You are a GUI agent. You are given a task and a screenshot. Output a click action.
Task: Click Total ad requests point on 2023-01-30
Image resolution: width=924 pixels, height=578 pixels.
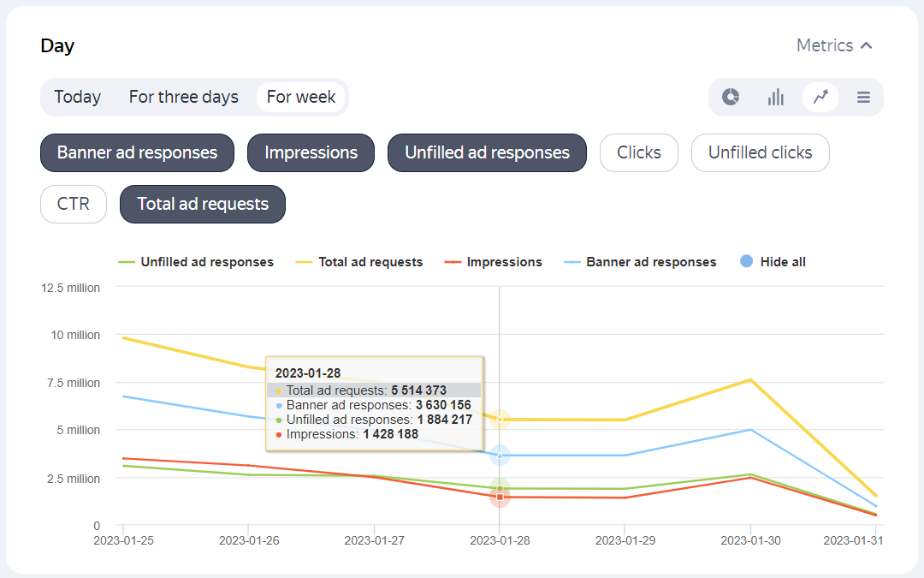click(x=750, y=379)
